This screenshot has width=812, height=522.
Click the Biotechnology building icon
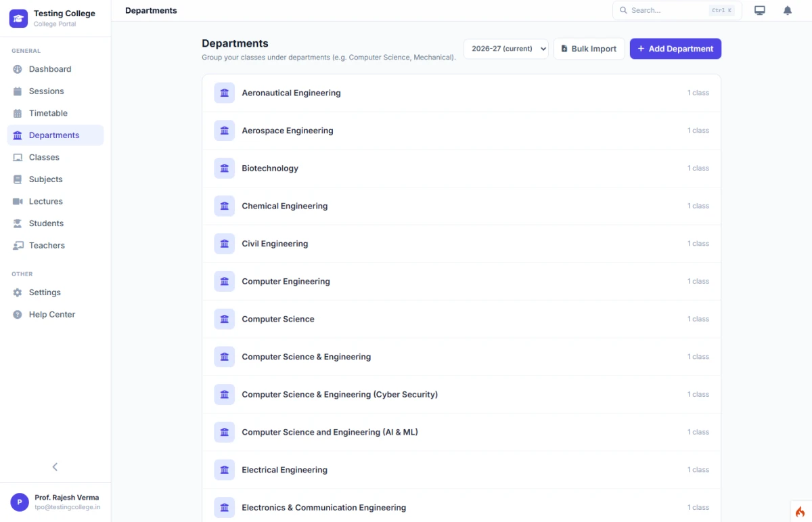(x=225, y=168)
